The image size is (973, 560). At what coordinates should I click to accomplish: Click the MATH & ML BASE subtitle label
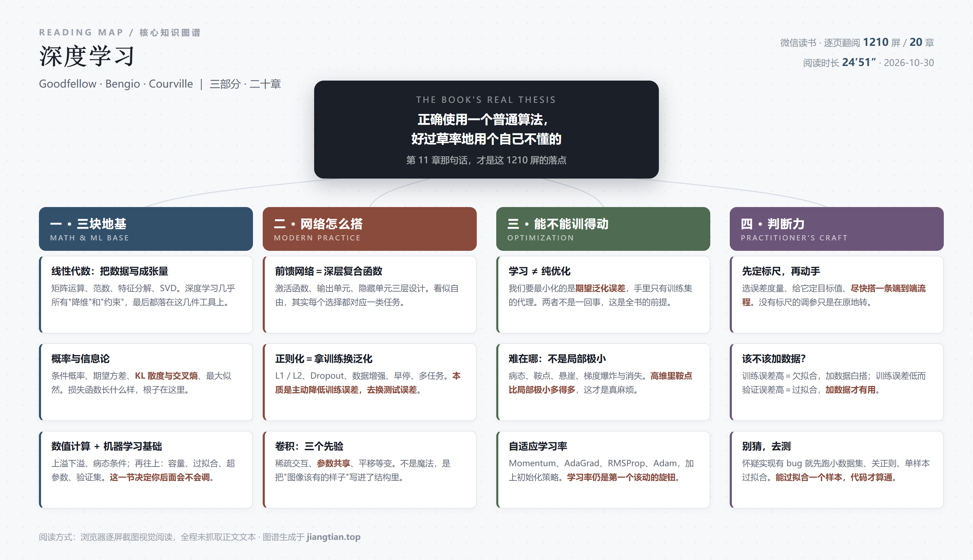89,238
